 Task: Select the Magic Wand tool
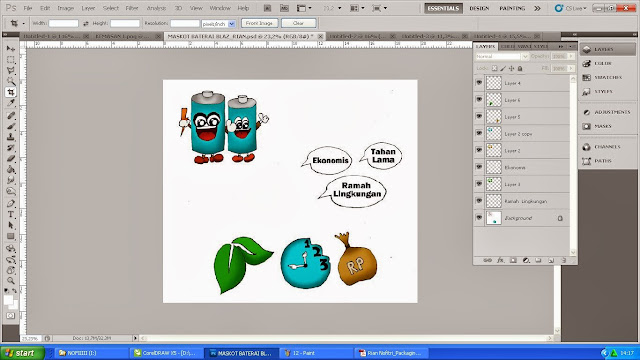tap(11, 82)
